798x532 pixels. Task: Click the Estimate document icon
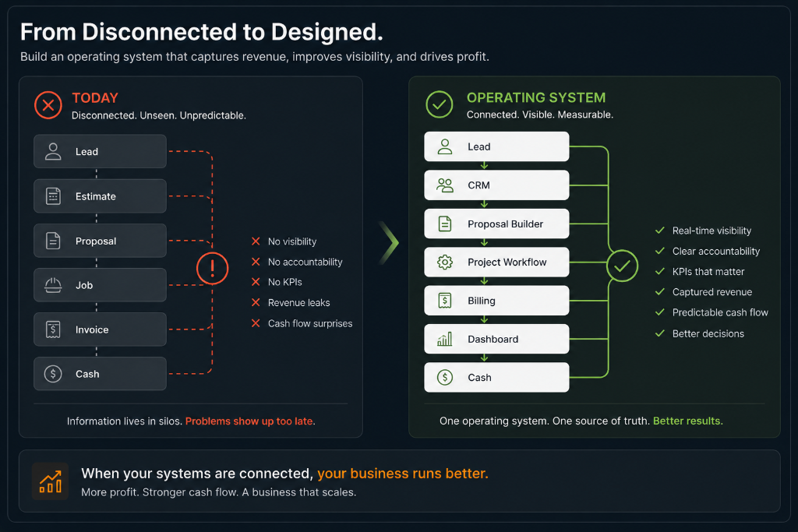53,196
